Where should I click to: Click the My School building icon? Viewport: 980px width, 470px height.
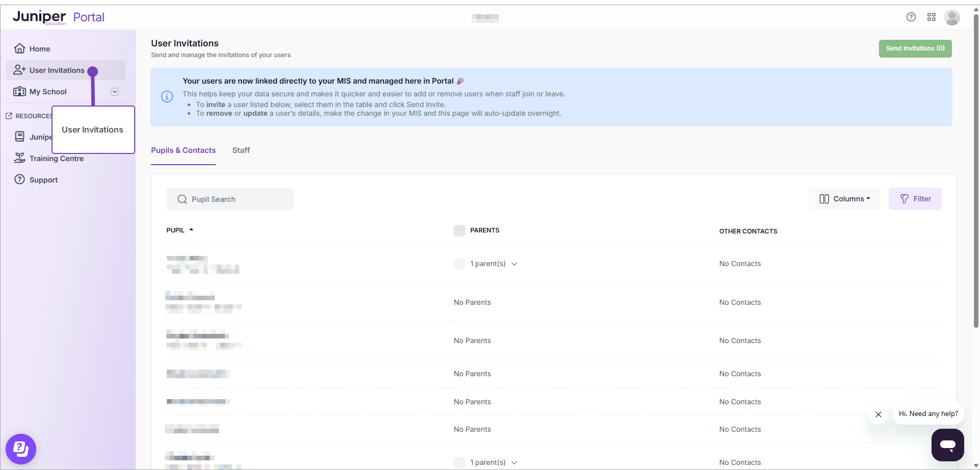(19, 92)
